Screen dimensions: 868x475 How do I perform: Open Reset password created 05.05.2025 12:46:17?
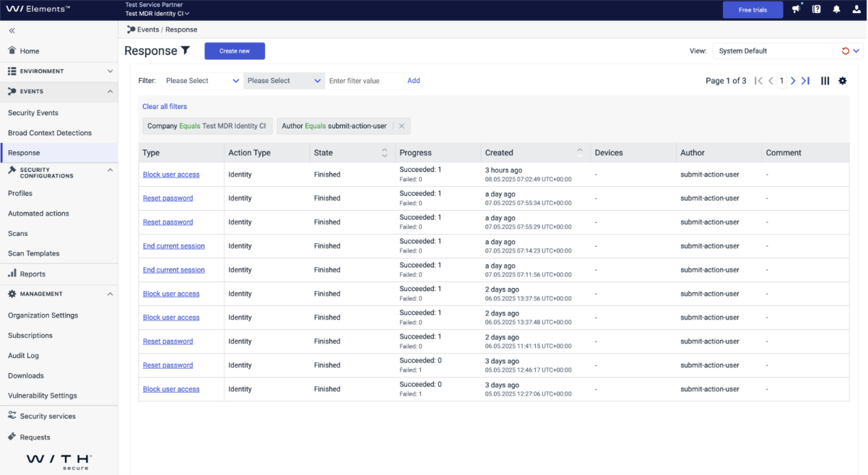[x=168, y=365]
